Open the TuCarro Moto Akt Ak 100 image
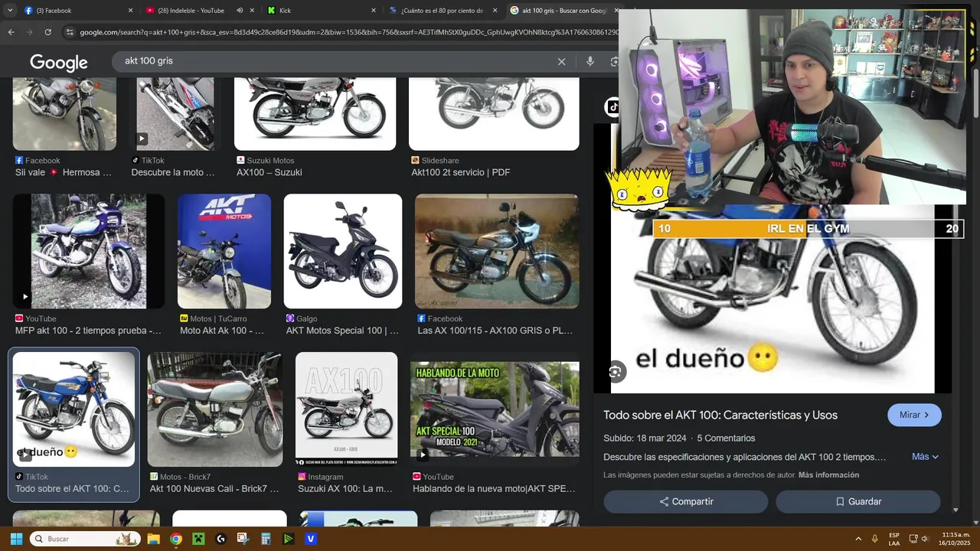 224,251
